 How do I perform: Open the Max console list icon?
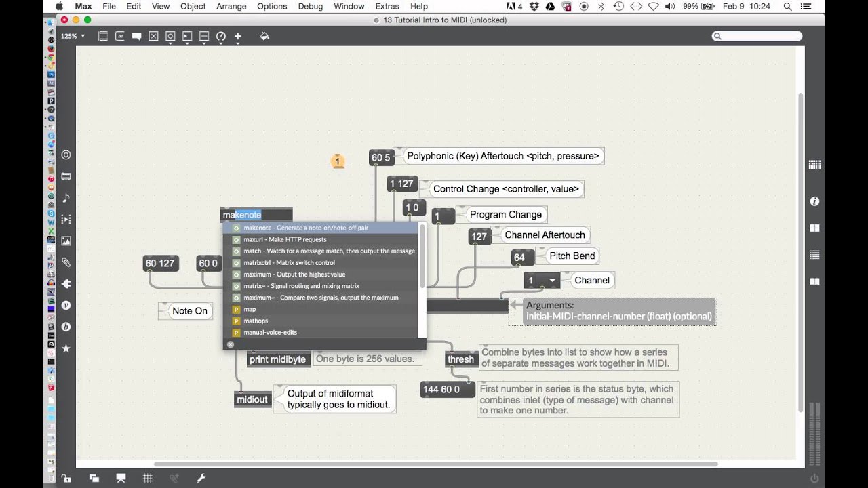point(814,255)
